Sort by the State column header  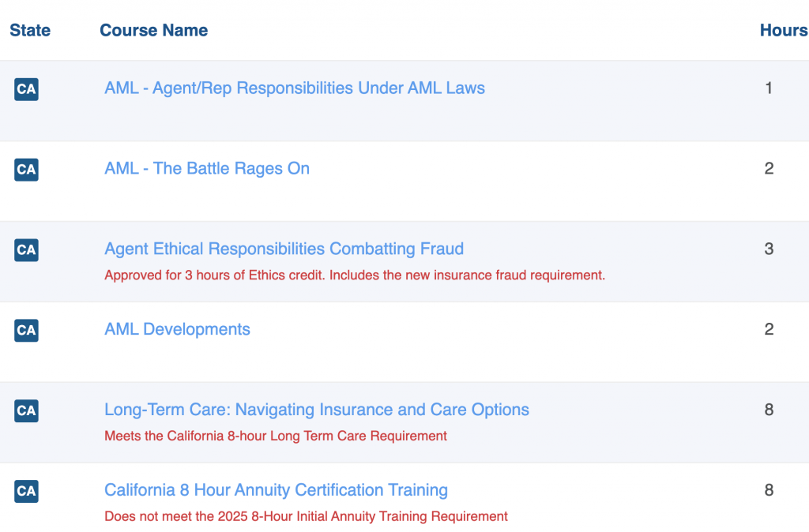pos(30,31)
